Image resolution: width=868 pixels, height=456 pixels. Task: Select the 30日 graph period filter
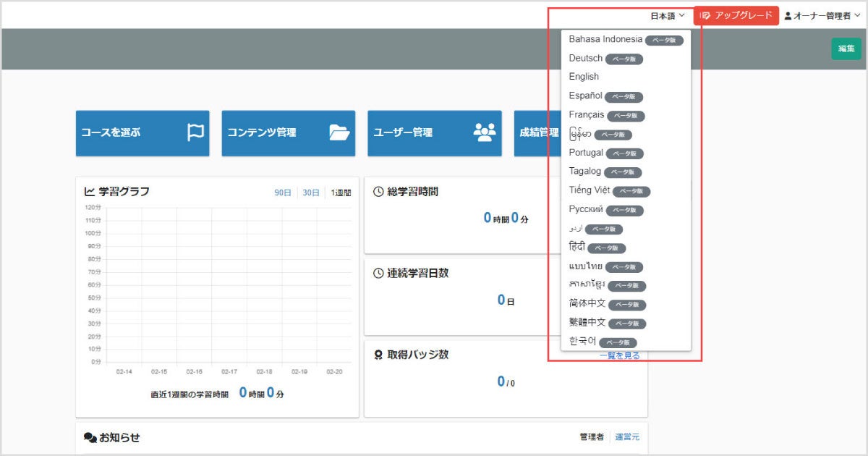click(310, 192)
